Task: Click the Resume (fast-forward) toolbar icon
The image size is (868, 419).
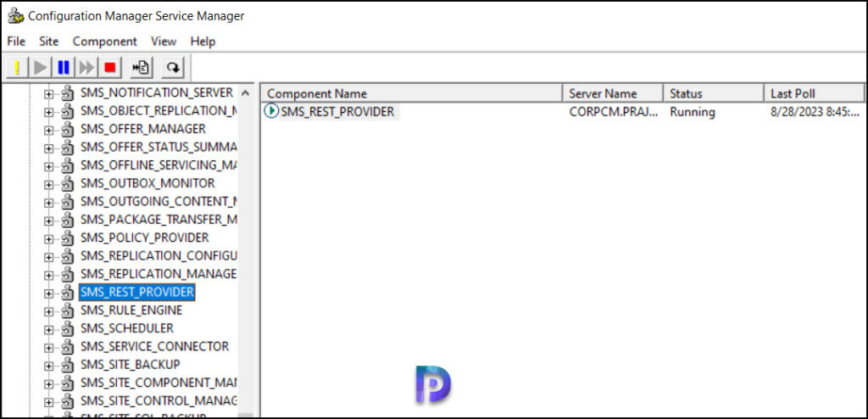Action: [x=87, y=68]
